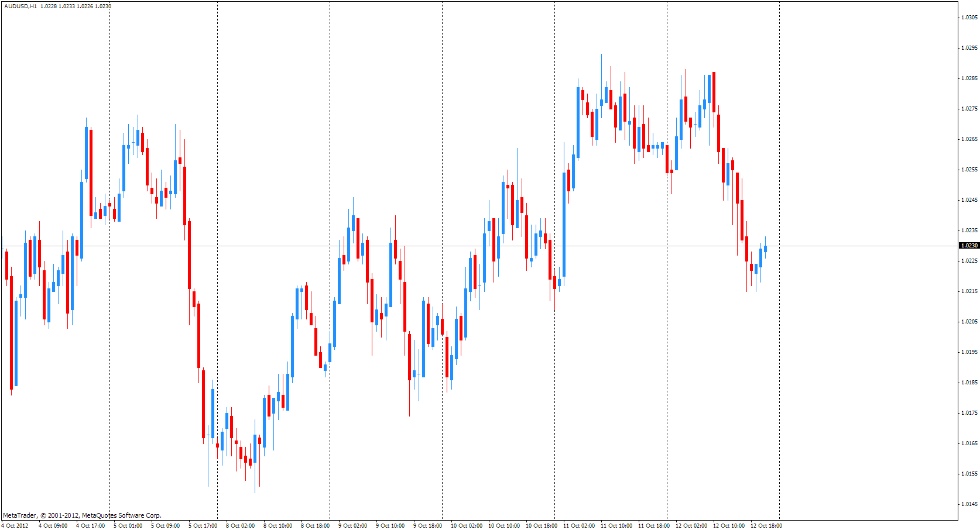980x530 pixels.
Task: Click the 1.0295 price axis label
Action: 969,48
